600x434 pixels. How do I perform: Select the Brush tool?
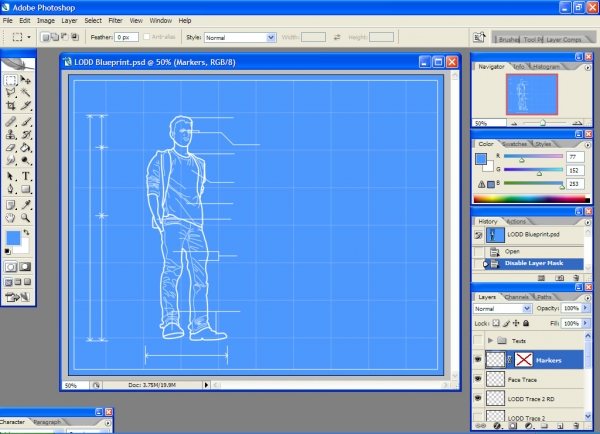(x=26, y=122)
